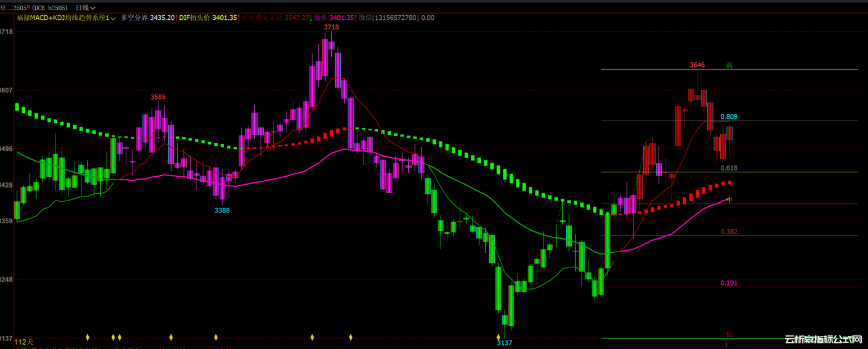The width and height of the screenshot is (868, 349).
Task: Click the 0.809 Fibonacci level label
Action: point(729,117)
